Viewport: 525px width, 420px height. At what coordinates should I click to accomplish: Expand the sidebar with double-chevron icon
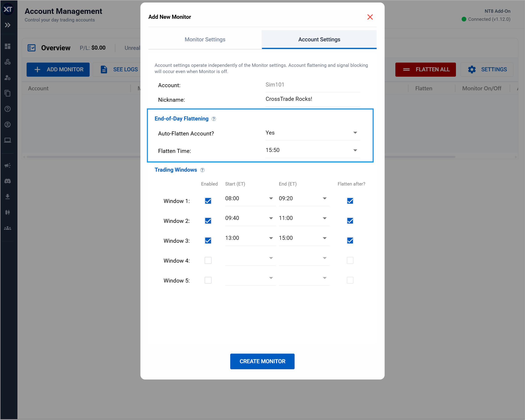8,25
